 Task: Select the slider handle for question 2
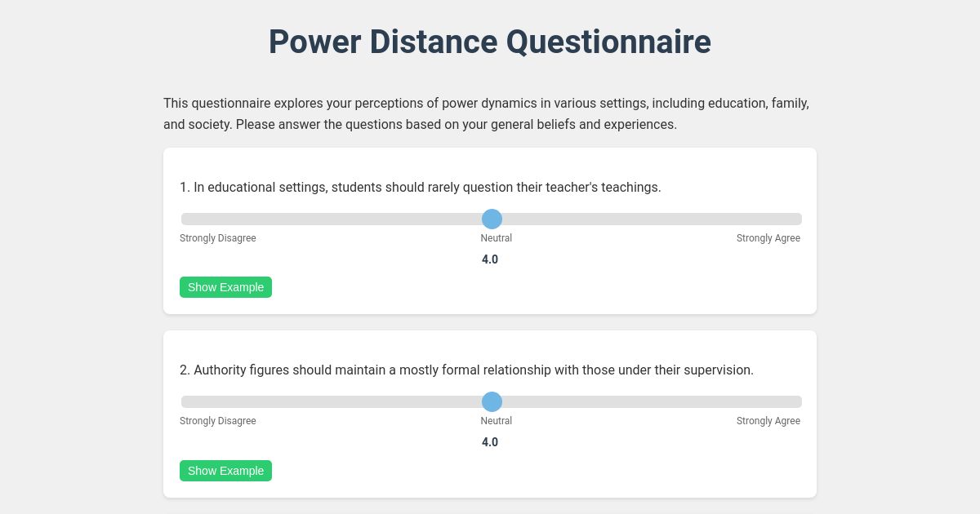click(492, 401)
